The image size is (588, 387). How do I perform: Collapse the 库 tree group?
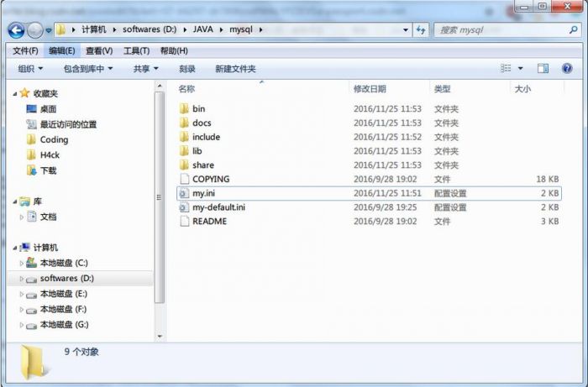tap(15, 202)
